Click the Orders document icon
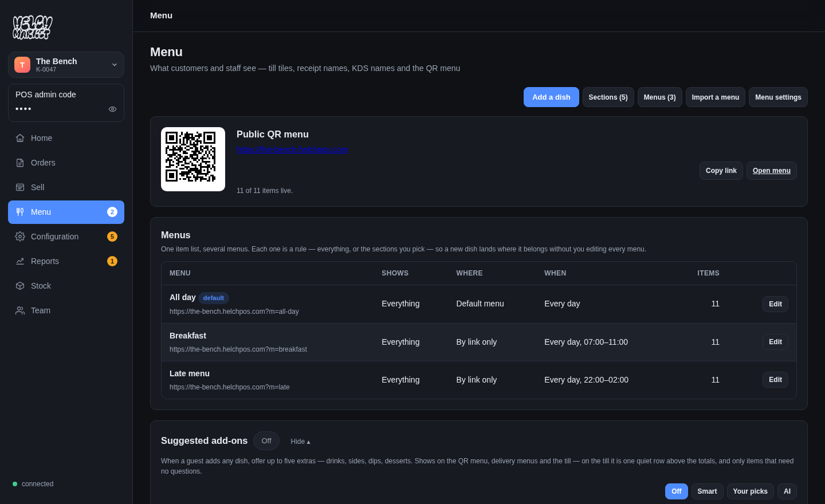The height and width of the screenshot is (504, 825). 20,163
